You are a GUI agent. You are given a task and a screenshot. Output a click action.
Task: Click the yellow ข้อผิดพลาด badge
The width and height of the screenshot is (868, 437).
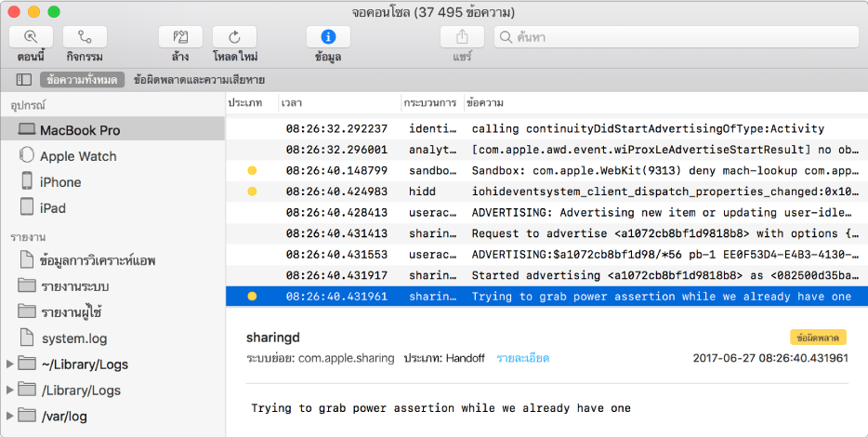[818, 338]
